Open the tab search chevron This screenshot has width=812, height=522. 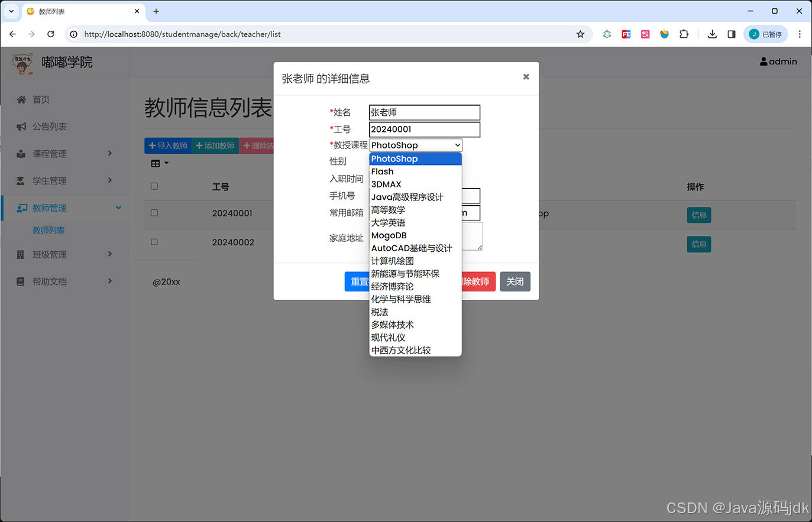pos(11,11)
